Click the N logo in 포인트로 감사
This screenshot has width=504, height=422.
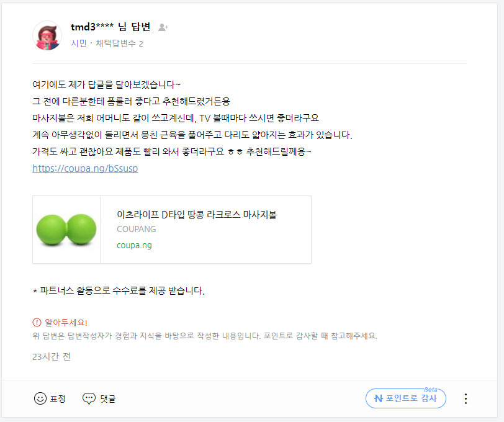[379, 398]
